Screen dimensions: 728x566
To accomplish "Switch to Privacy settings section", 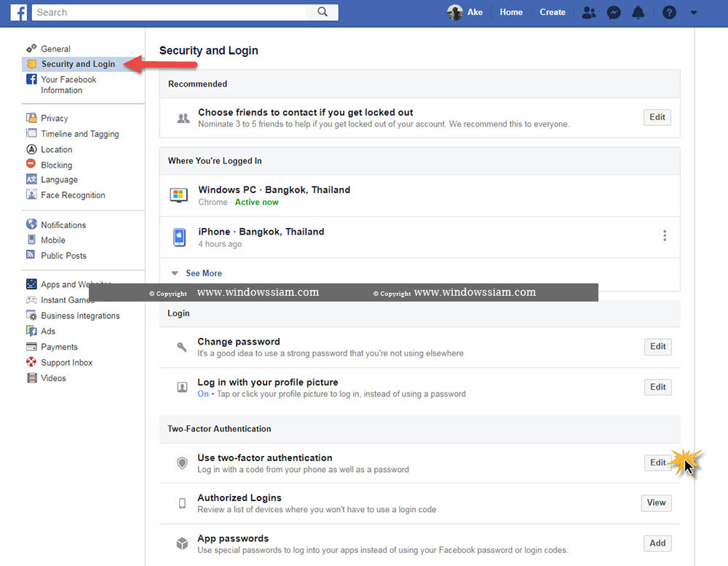I will [x=55, y=118].
